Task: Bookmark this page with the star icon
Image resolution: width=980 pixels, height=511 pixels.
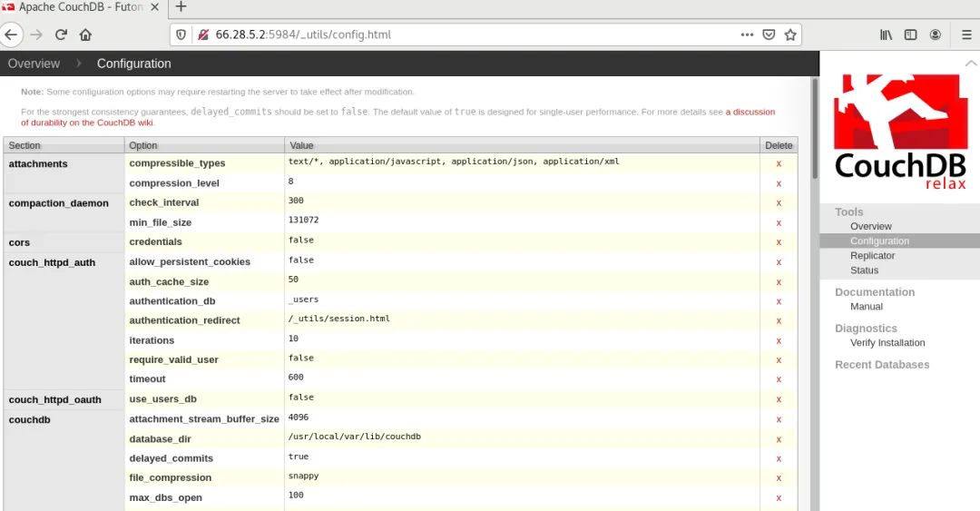Action: pyautogui.click(x=790, y=34)
